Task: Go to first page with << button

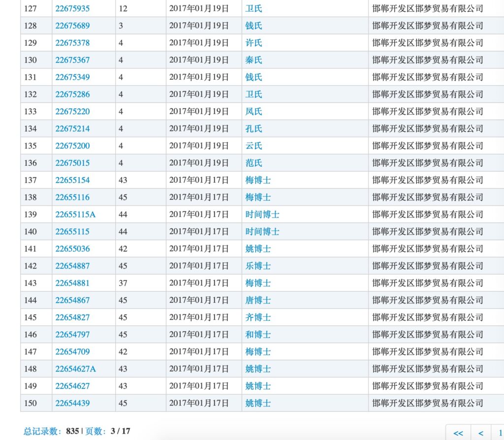Action: (x=458, y=433)
